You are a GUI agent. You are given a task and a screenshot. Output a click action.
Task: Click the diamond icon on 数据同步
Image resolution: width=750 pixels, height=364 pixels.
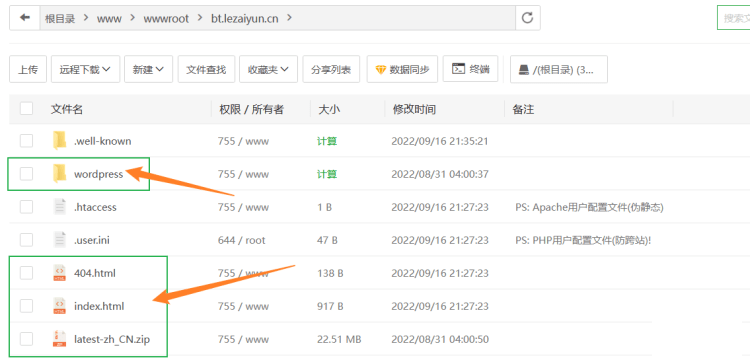pos(380,70)
